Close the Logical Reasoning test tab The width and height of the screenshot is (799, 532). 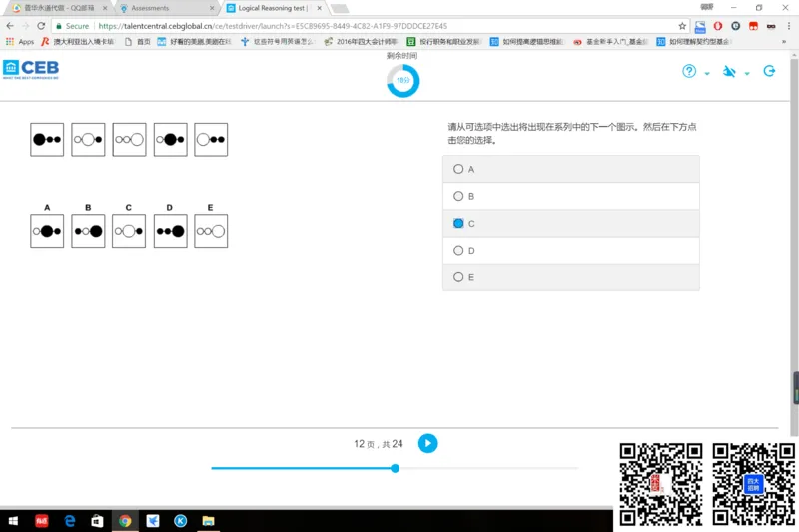[319, 8]
